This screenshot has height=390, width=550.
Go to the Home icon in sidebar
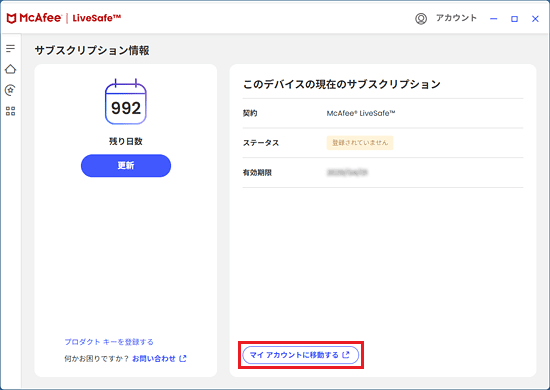(11, 69)
